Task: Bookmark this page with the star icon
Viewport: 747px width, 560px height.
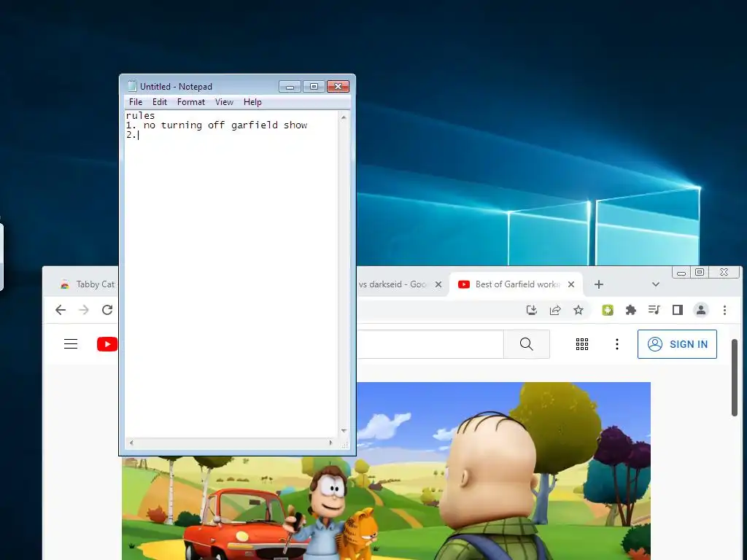Action: click(578, 311)
